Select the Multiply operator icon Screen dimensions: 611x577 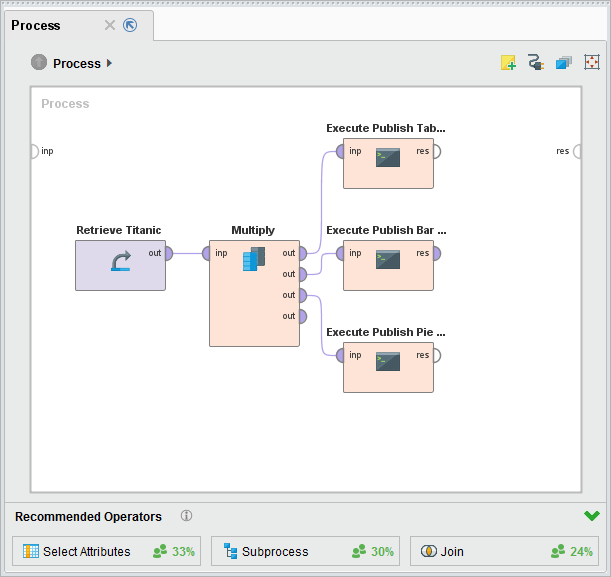coord(254,258)
